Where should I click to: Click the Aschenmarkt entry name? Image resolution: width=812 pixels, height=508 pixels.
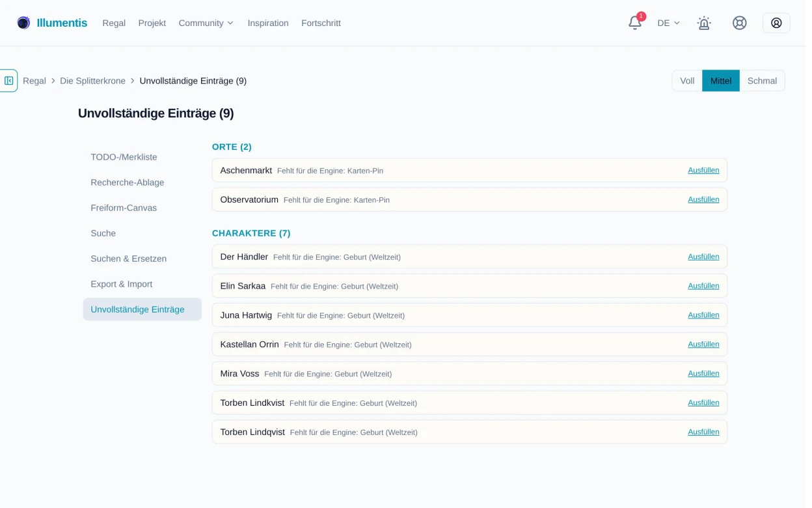[x=246, y=170]
